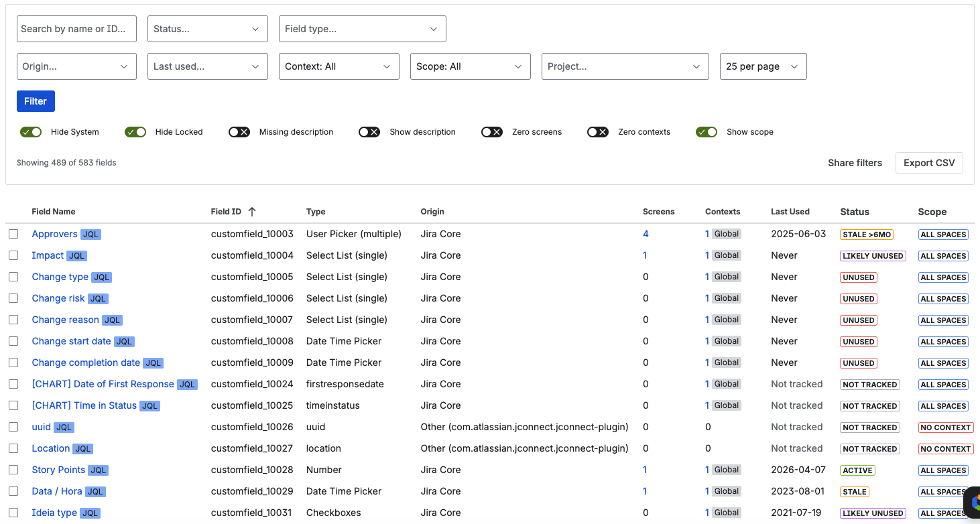Viewport: 980px width, 524px height.
Task: Open the Context: All dropdown
Action: tap(339, 66)
